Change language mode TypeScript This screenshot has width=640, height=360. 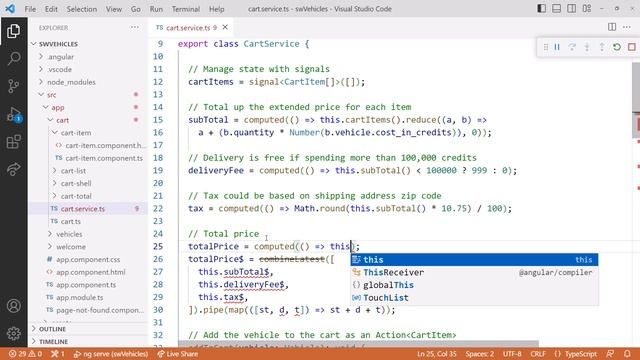[x=576, y=354]
